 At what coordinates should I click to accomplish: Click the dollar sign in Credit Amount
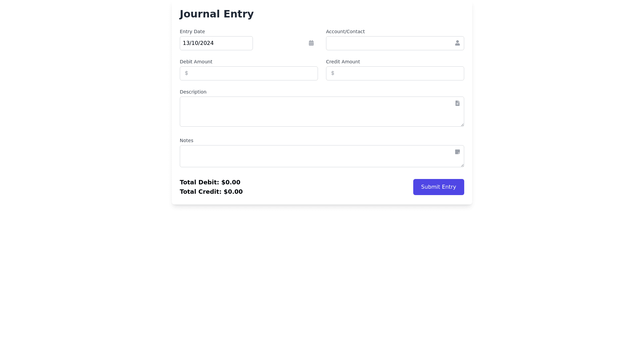pos(333,73)
